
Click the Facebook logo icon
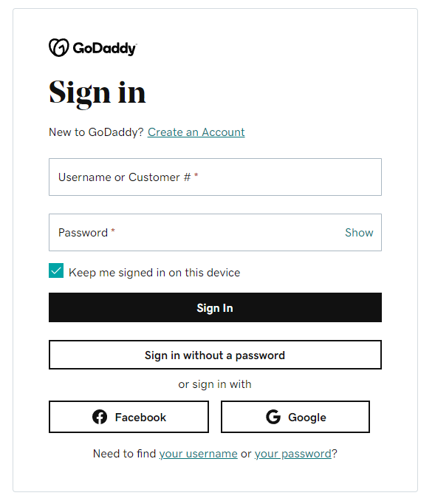click(x=100, y=417)
